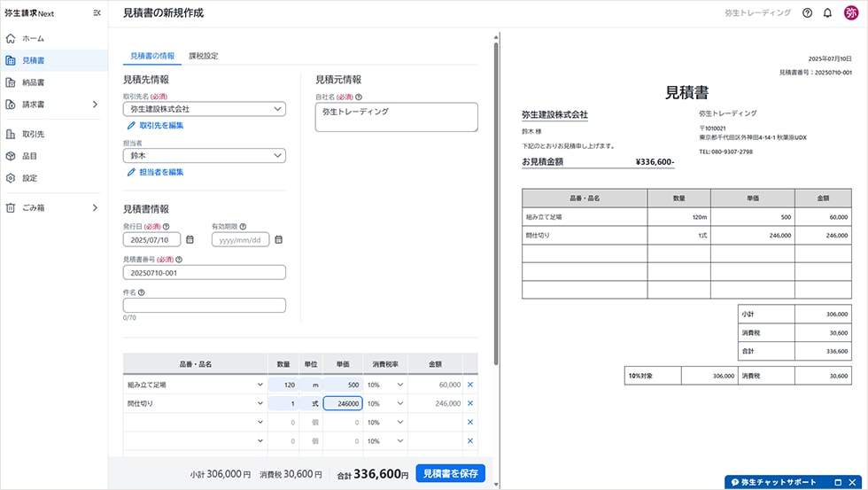Image resolution: width=868 pixels, height=490 pixels.
Task: Open notifications bell icon
Action: click(x=827, y=13)
